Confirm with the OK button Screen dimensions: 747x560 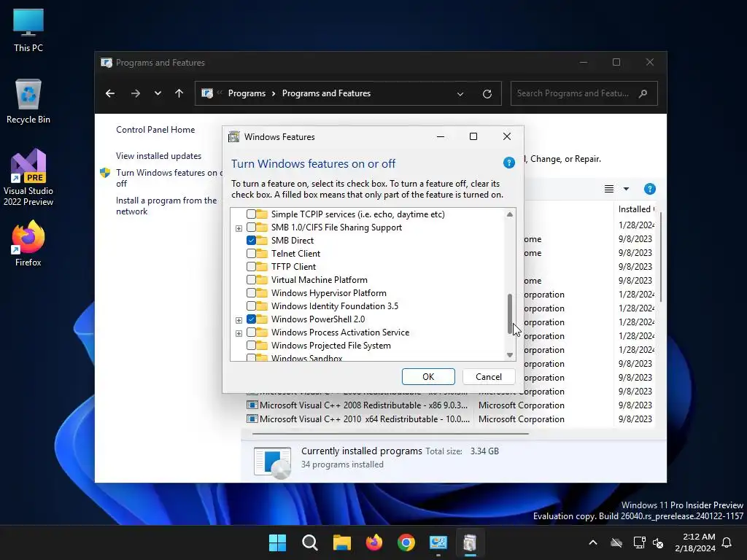[x=428, y=377]
